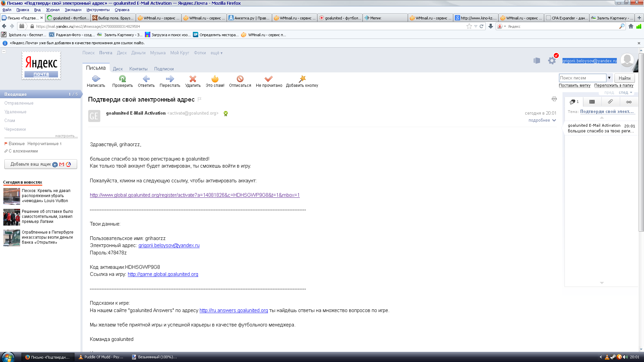Open the Инструменты menu
The width and height of the screenshot is (644, 362).
[x=98, y=10]
